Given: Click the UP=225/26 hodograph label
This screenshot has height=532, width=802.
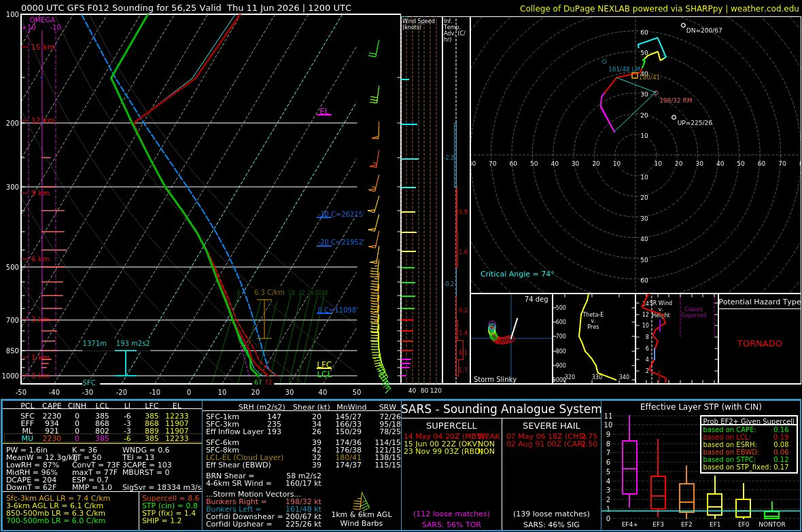Looking at the screenshot, I should [695, 123].
